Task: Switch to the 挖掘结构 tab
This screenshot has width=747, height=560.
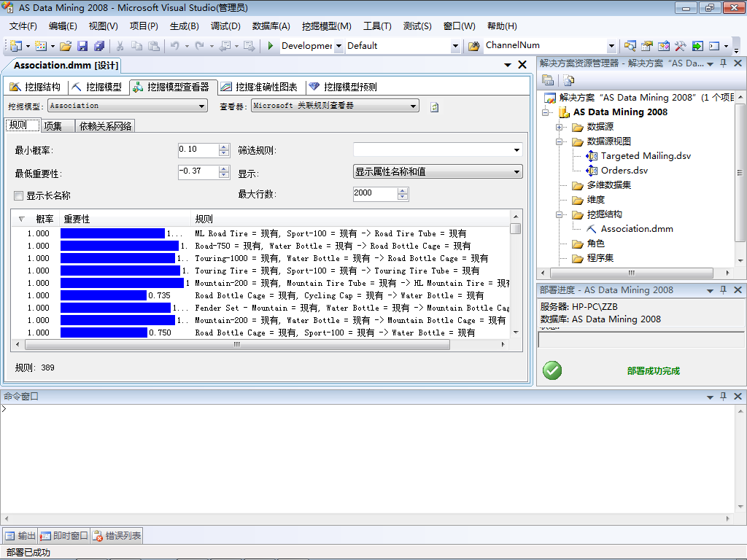Action: click(x=35, y=87)
